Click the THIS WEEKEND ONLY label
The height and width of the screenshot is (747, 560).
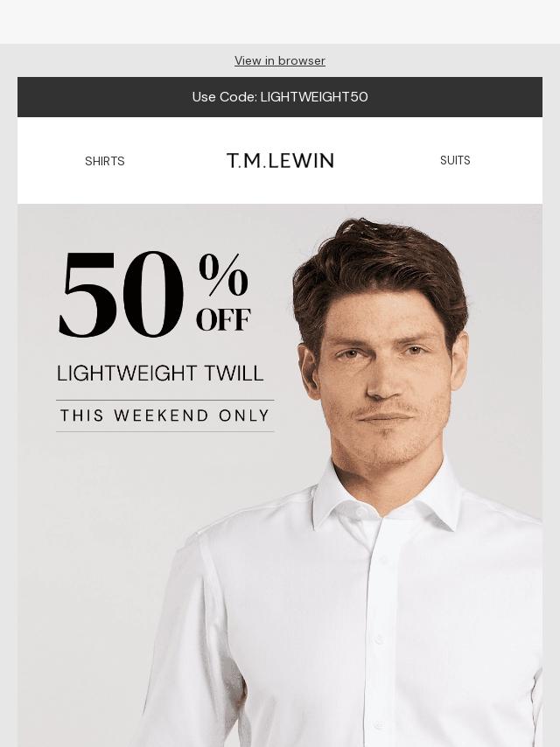164,415
